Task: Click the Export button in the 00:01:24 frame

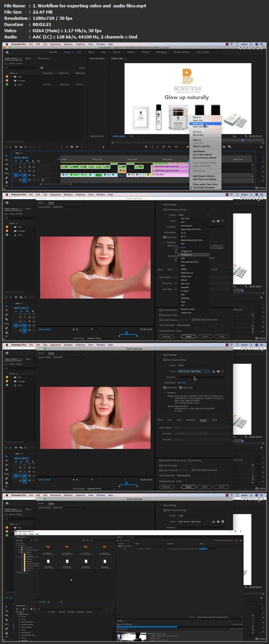Action: pyautogui.click(x=205, y=487)
